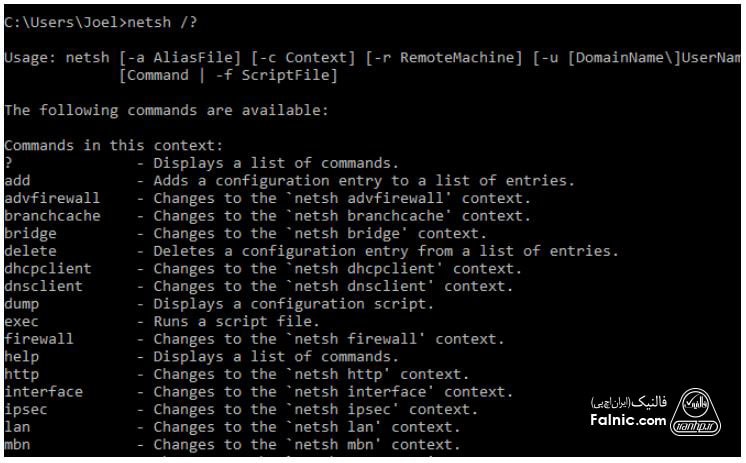Image resolution: width=746 pixels, height=463 pixels.
Task: Click the 'dnsclient' command entry
Action: (43, 286)
